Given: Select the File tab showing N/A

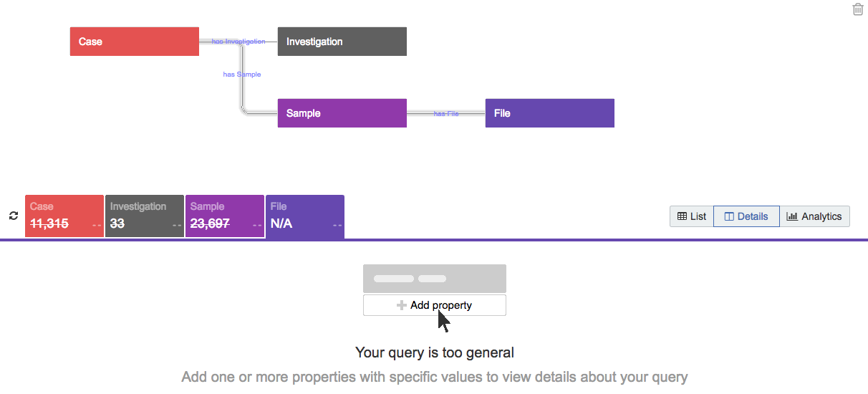Looking at the screenshot, I should point(305,216).
